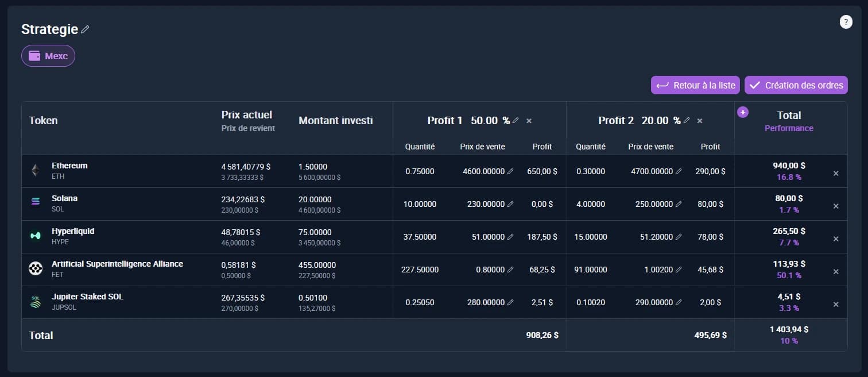This screenshot has width=868, height=377.
Task: Open help via the question mark icon
Action: coord(846,21)
